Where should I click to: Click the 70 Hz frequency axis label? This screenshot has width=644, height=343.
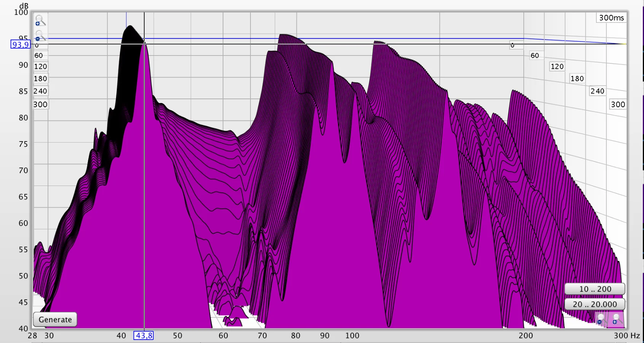(262, 335)
